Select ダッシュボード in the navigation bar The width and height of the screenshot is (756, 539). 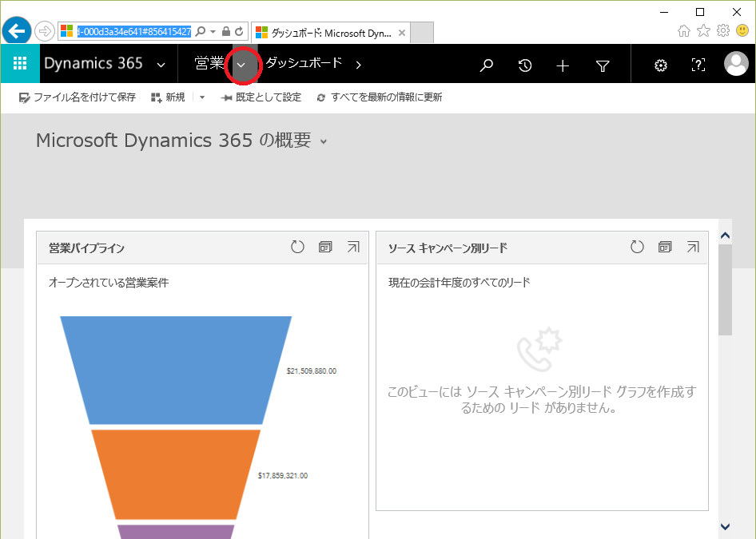tap(304, 63)
